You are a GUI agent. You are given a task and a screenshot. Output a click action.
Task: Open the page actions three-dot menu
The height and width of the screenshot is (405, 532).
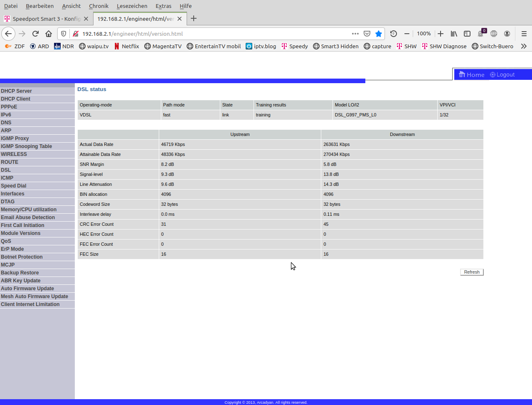pyautogui.click(x=355, y=34)
